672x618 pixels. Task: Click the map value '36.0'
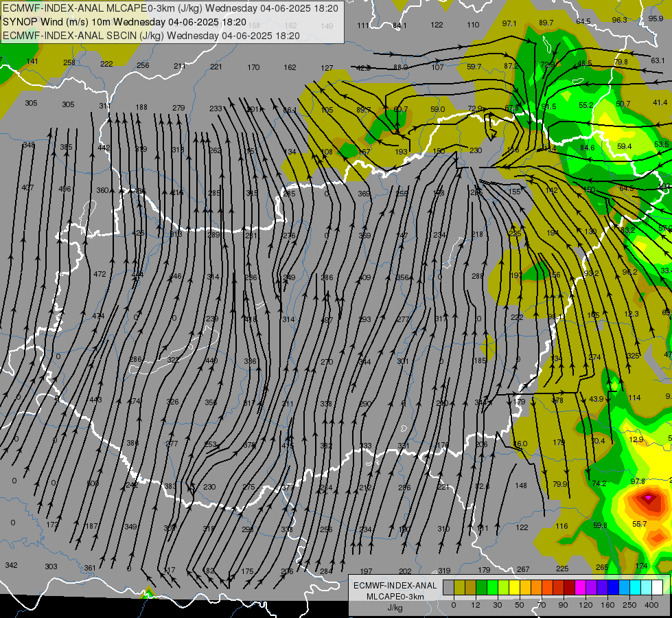(520, 444)
